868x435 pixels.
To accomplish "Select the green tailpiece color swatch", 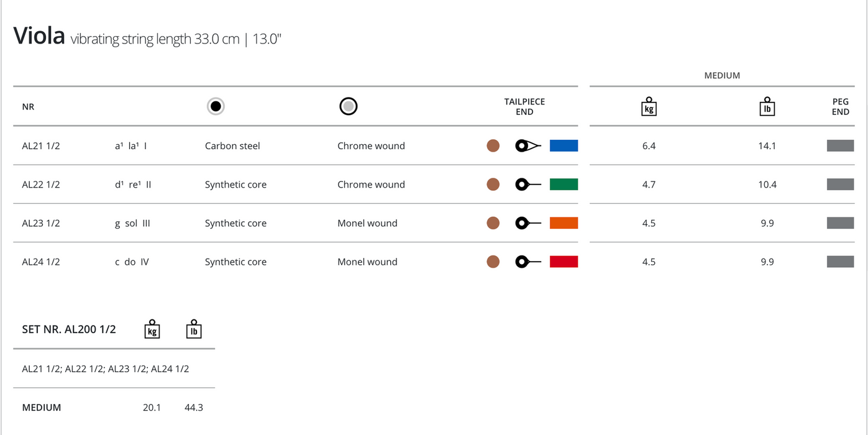I will coord(564,185).
